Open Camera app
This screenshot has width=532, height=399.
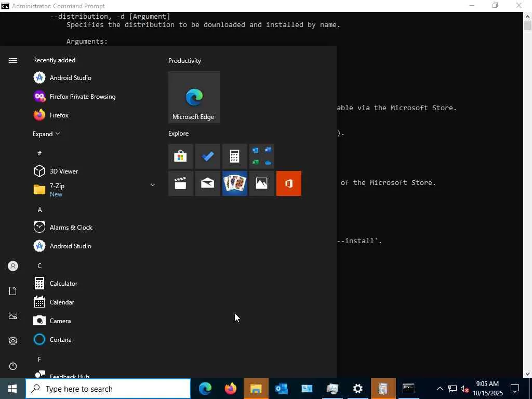click(95, 321)
